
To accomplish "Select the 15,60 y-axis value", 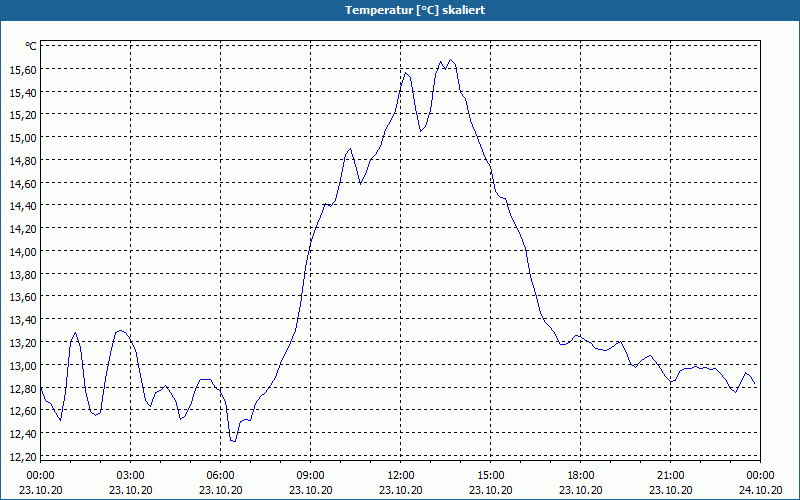I will point(23,69).
